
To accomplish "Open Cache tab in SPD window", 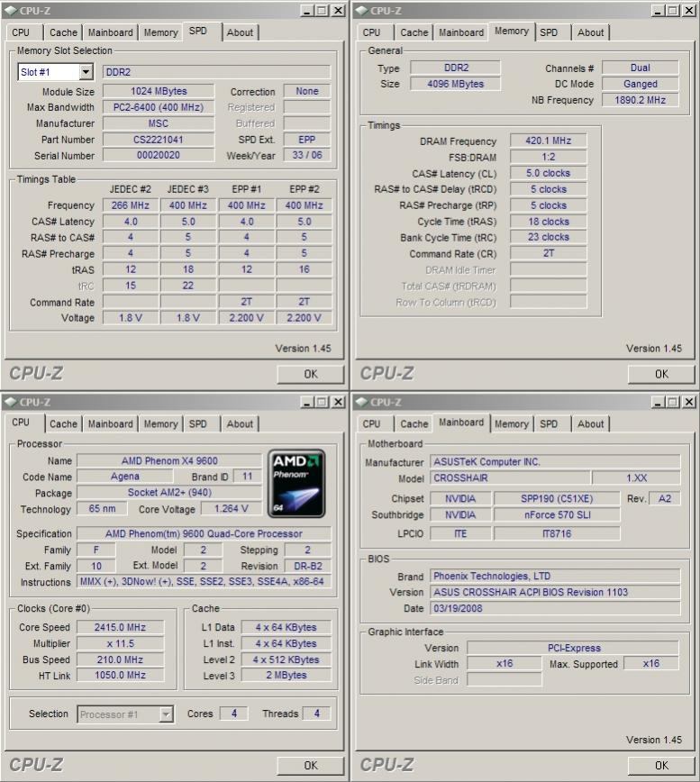I will click(x=63, y=32).
